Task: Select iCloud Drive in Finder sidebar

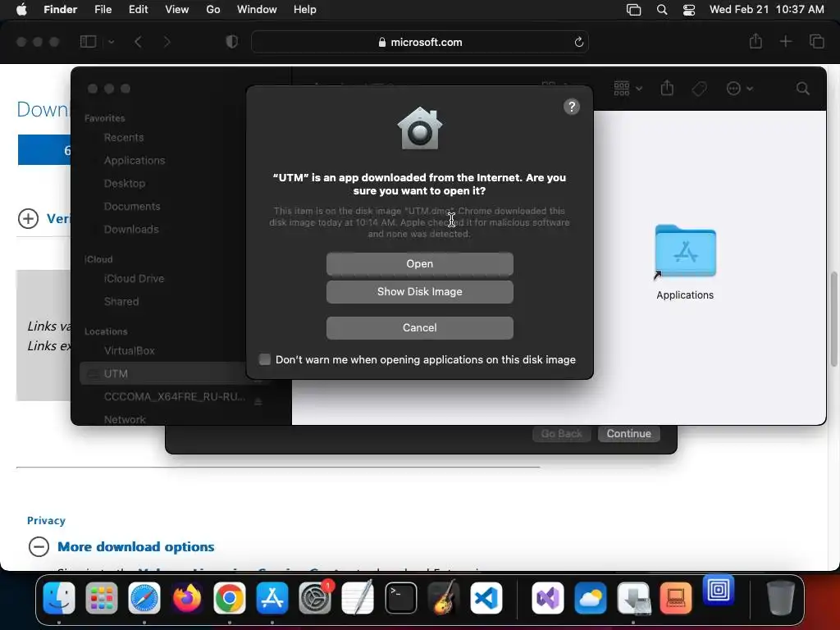Action: pos(134,279)
